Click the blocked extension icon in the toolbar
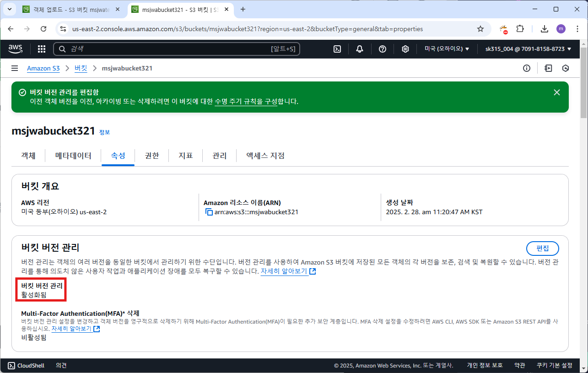The height and width of the screenshot is (373, 588). (x=504, y=29)
